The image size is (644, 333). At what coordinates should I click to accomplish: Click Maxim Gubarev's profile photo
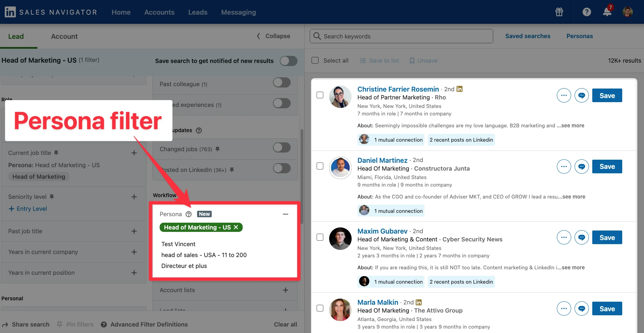click(x=340, y=239)
